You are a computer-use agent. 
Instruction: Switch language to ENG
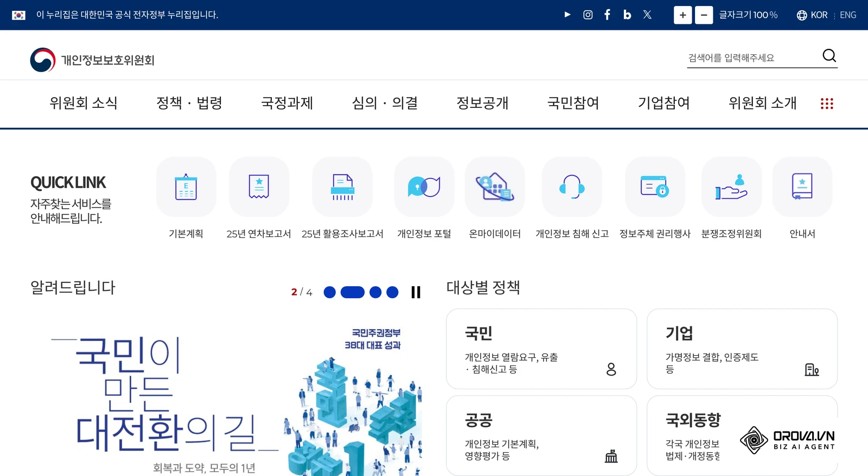pyautogui.click(x=848, y=15)
